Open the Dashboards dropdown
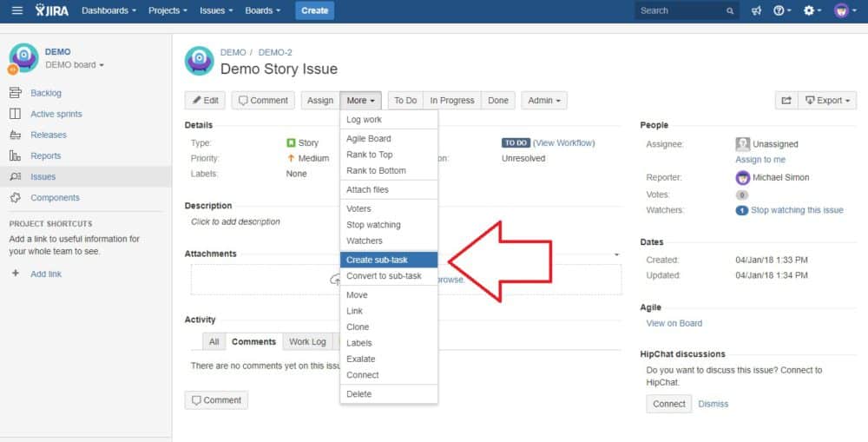This screenshot has height=442, width=868. coord(108,10)
